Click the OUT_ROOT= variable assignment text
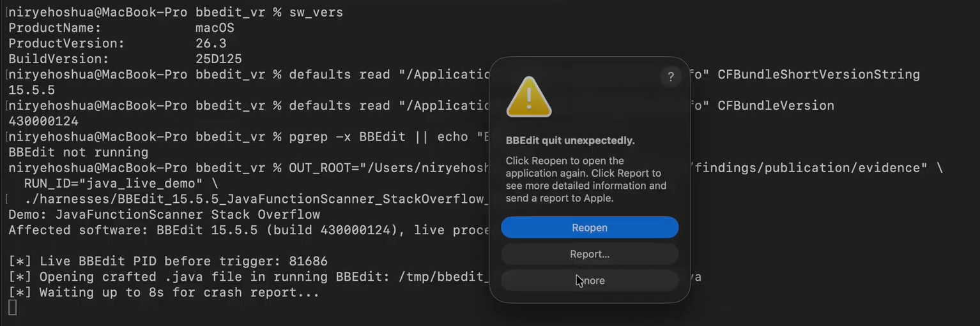The image size is (980, 326). click(390, 168)
